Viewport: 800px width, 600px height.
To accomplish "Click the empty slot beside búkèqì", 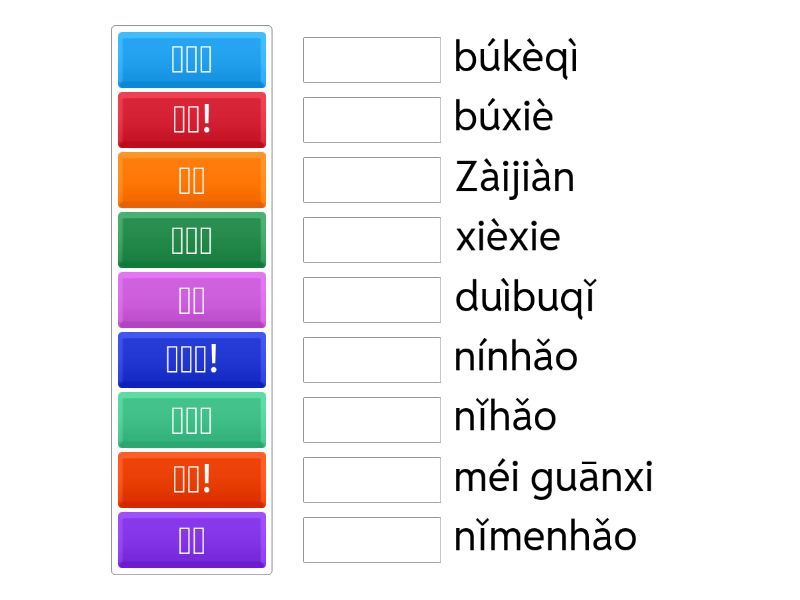I will tap(372, 60).
